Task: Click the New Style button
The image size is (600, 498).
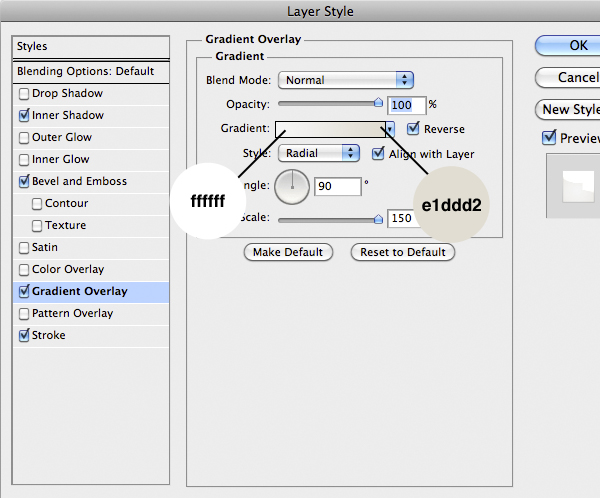Action: coord(570,109)
